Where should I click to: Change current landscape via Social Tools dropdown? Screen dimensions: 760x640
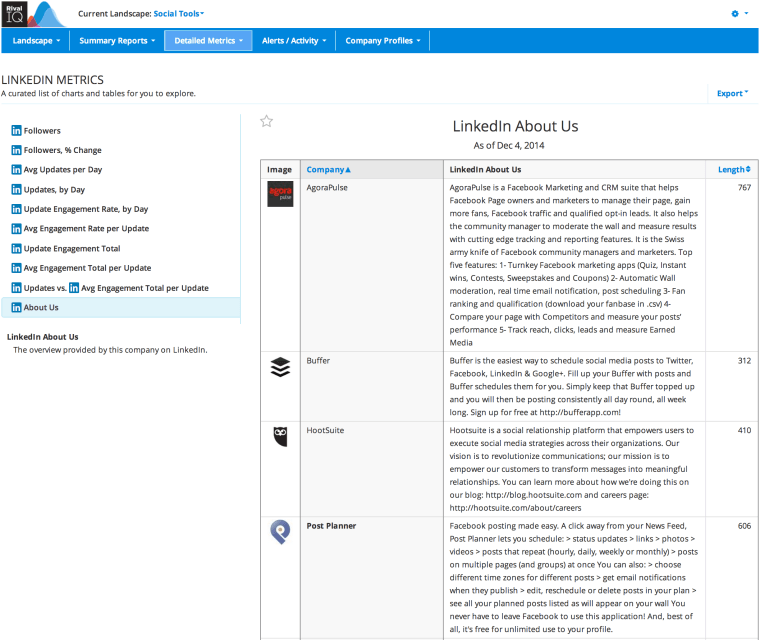point(179,14)
